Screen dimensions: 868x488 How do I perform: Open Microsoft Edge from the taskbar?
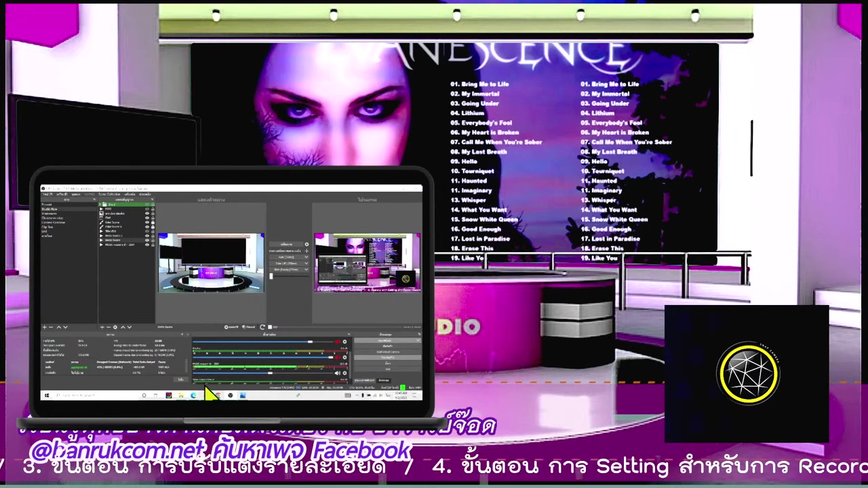tap(193, 395)
